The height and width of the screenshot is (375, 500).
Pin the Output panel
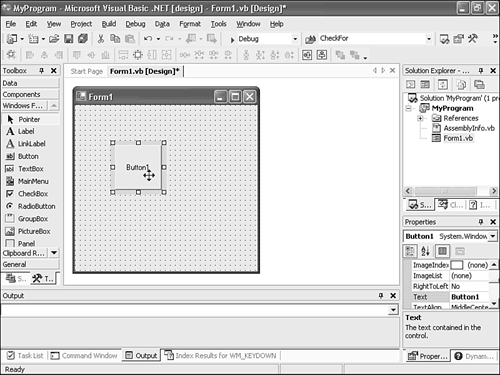click(x=381, y=295)
